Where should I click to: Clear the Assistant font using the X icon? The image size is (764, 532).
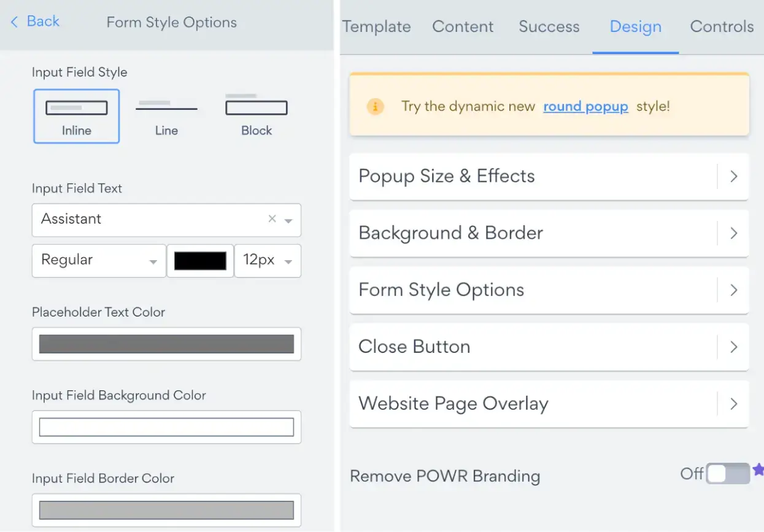coord(271,219)
